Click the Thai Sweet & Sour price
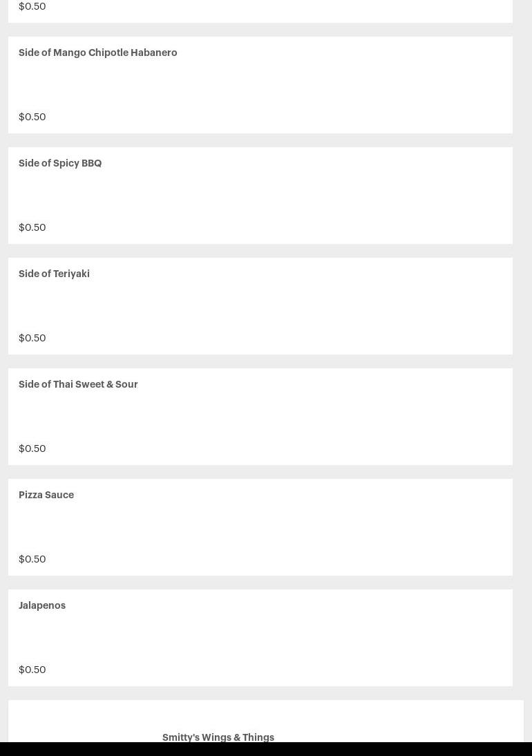The width and height of the screenshot is (532, 756). [x=32, y=448]
